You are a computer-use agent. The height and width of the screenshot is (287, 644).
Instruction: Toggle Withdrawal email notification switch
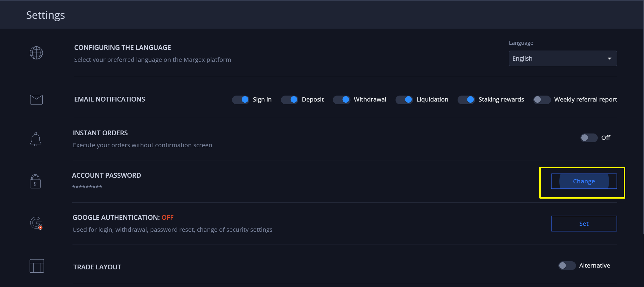[x=342, y=100]
